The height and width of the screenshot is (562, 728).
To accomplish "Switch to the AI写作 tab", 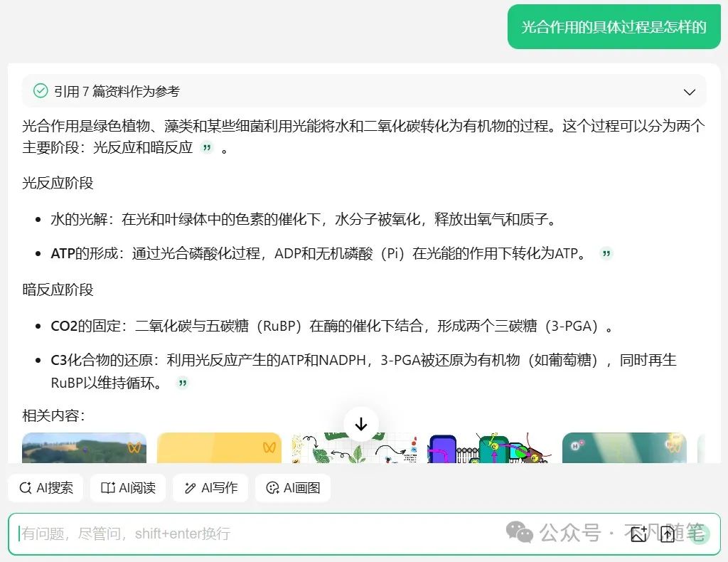I will tap(210, 488).
